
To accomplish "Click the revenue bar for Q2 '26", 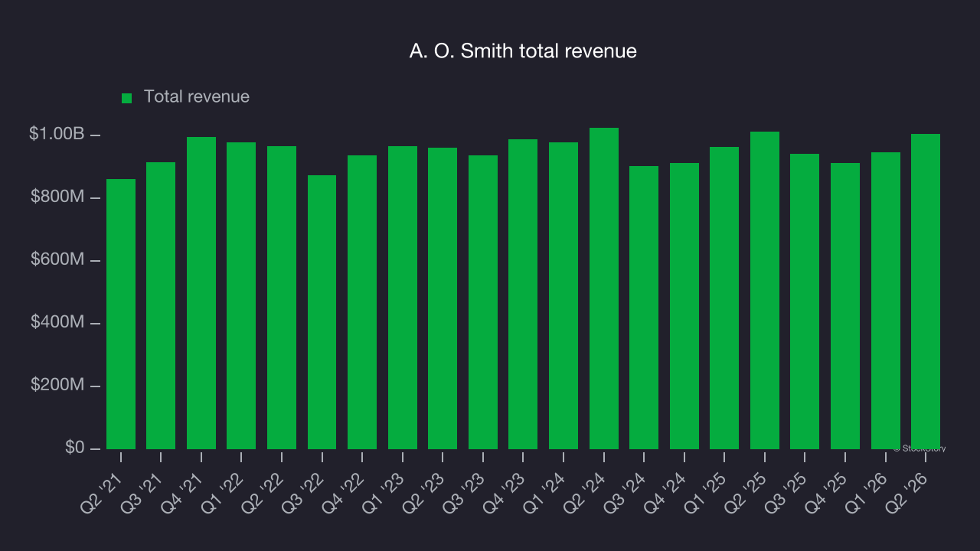I will 926,292.
